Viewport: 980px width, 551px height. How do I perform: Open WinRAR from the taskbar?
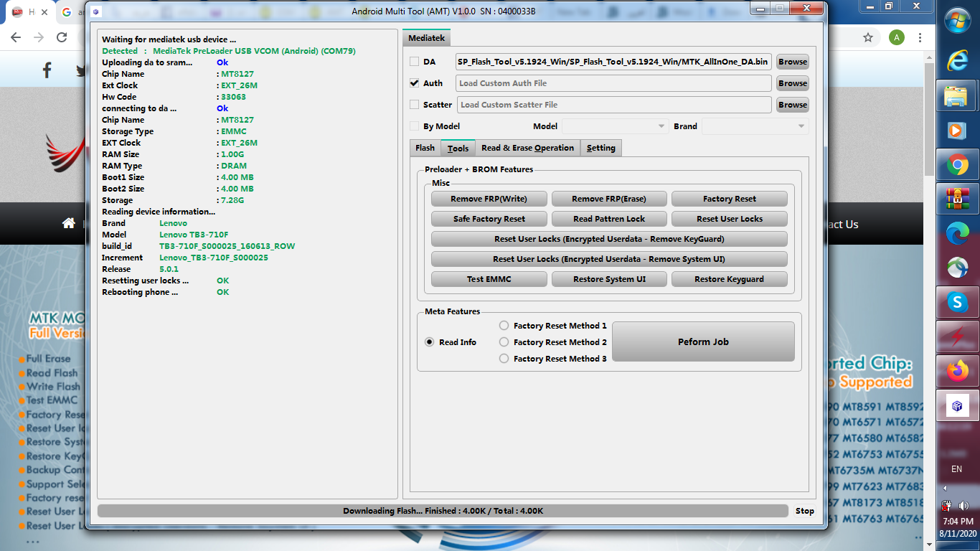coord(957,197)
